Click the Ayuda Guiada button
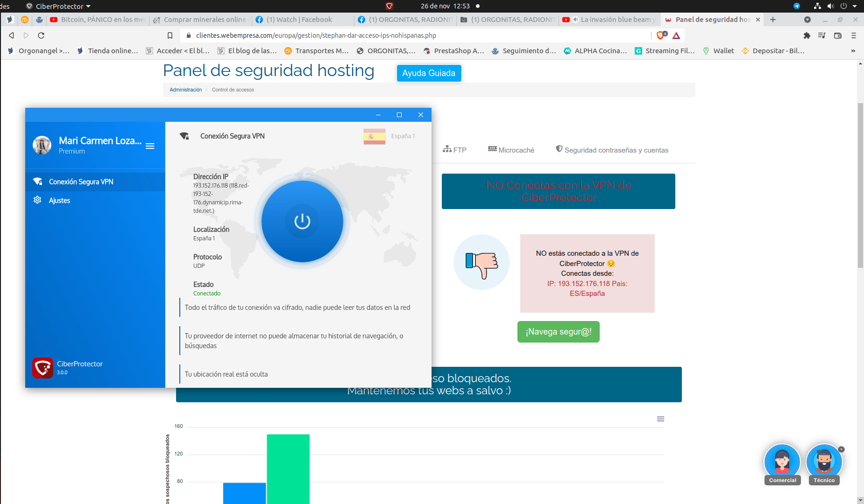The width and height of the screenshot is (864, 504). click(429, 73)
